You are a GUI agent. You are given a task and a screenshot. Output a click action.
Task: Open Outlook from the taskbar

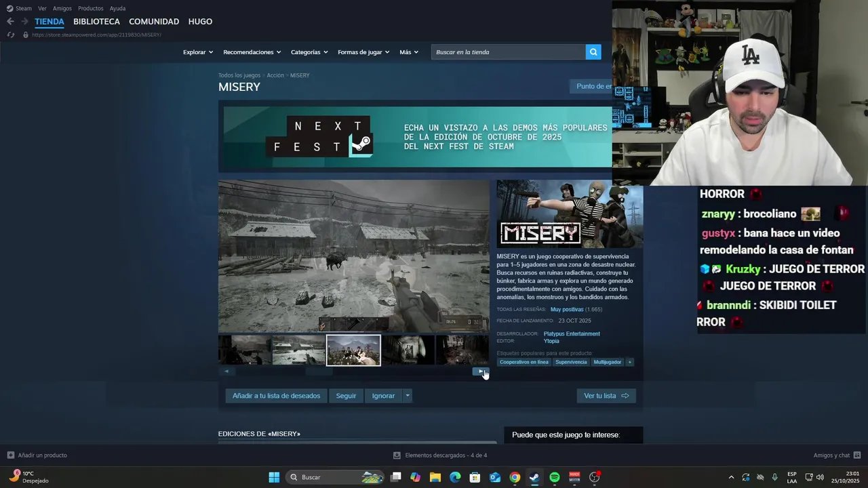click(x=495, y=477)
